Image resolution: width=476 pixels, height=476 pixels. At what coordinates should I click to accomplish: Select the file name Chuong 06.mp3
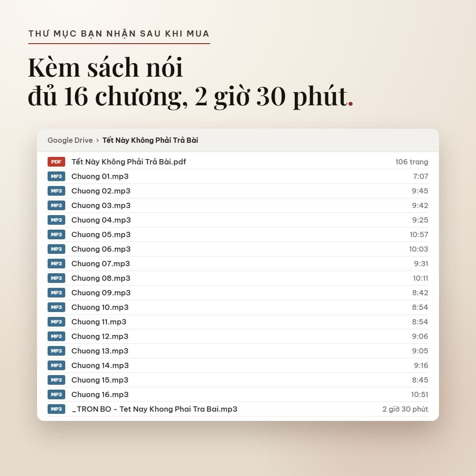101,249
